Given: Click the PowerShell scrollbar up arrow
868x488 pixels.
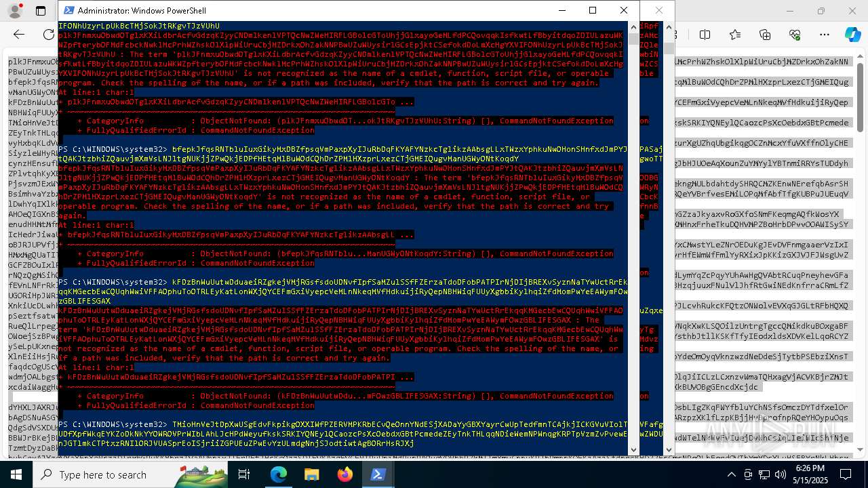Looking at the screenshot, I should pos(633,26).
